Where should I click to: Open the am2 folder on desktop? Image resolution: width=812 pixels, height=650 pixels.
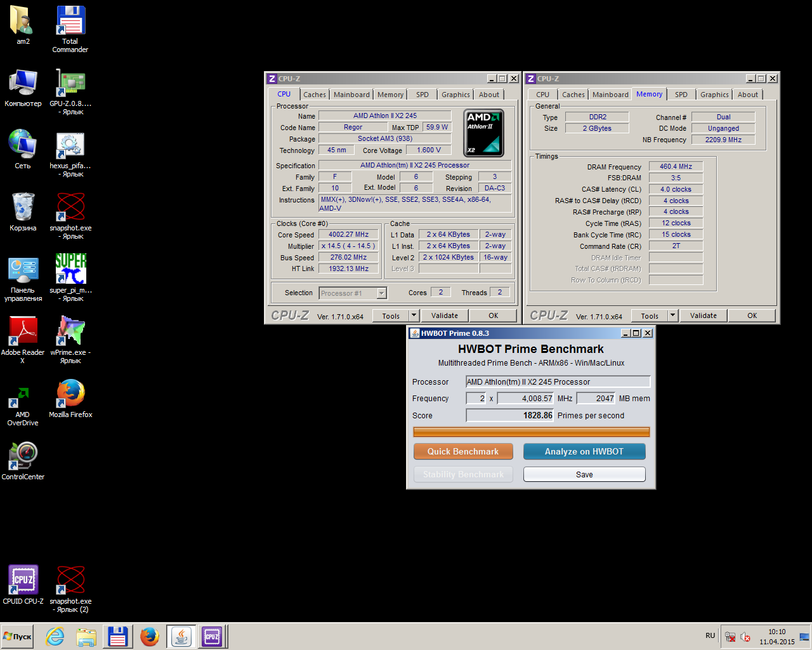(x=23, y=25)
